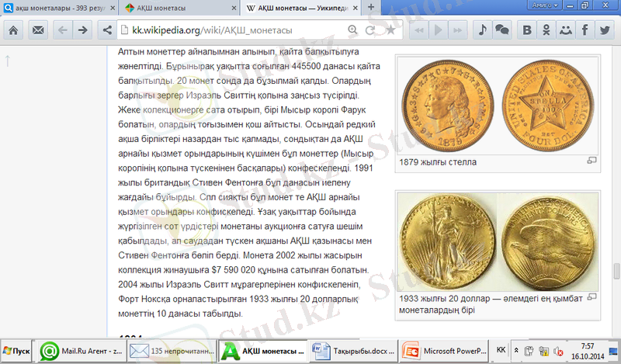
Task: Open the chat messages icon
Action: (x=501, y=30)
